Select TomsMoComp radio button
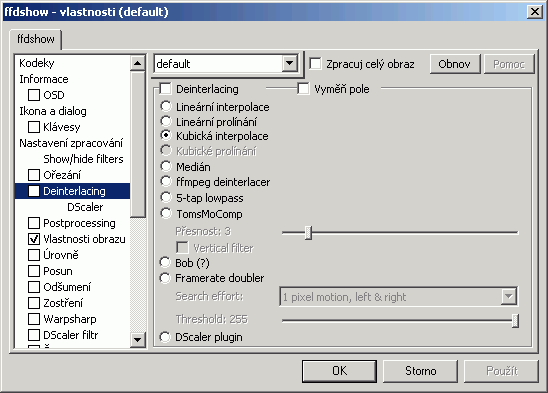 pos(166,213)
